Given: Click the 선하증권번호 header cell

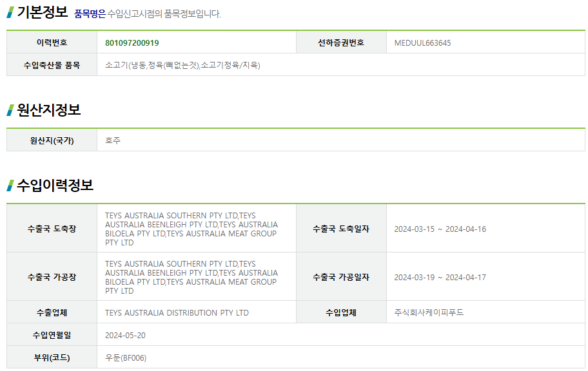Looking at the screenshot, I should [x=341, y=43].
